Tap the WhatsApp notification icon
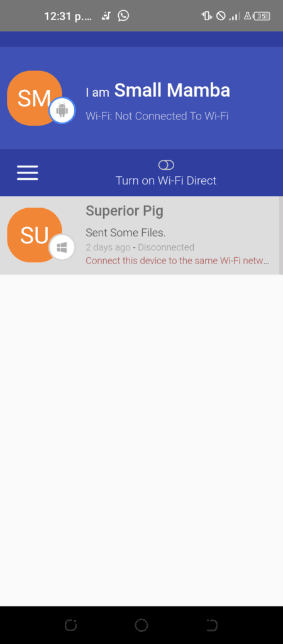 coord(123,16)
